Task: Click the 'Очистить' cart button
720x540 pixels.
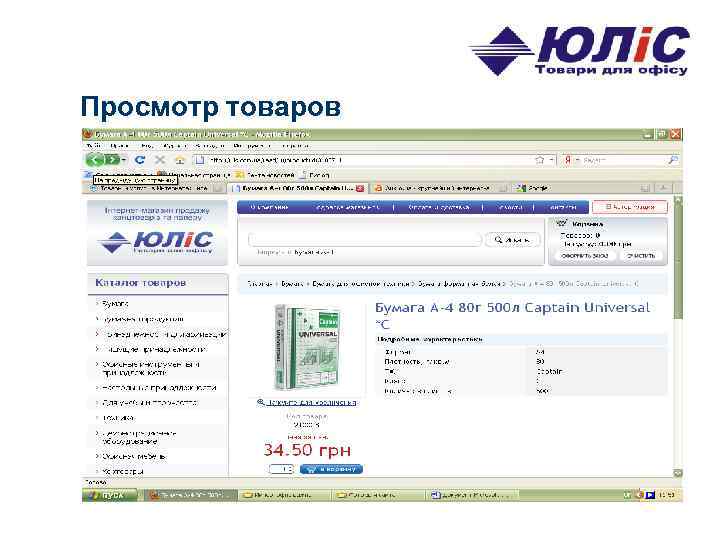Action: click(641, 255)
